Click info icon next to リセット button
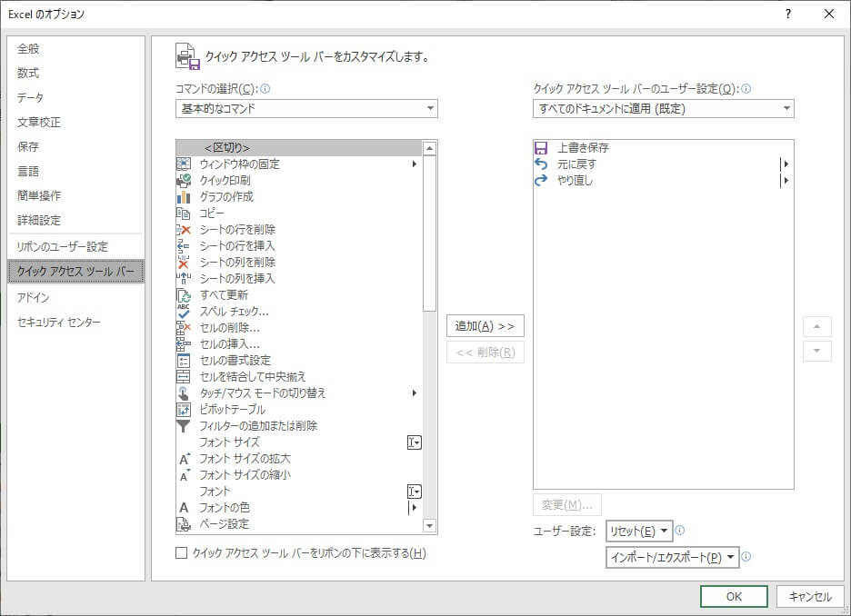The height and width of the screenshot is (616, 851). click(679, 531)
